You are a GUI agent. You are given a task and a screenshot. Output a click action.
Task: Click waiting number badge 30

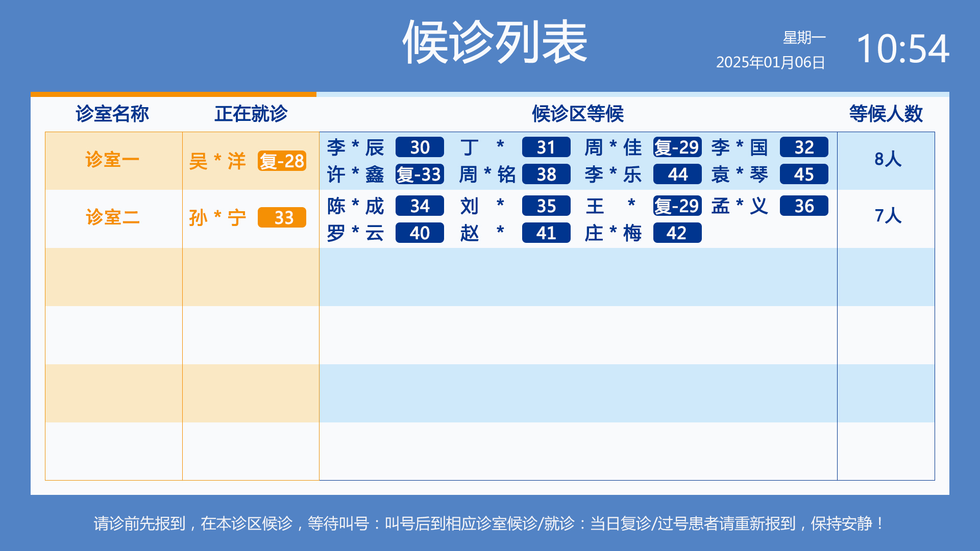tap(420, 147)
